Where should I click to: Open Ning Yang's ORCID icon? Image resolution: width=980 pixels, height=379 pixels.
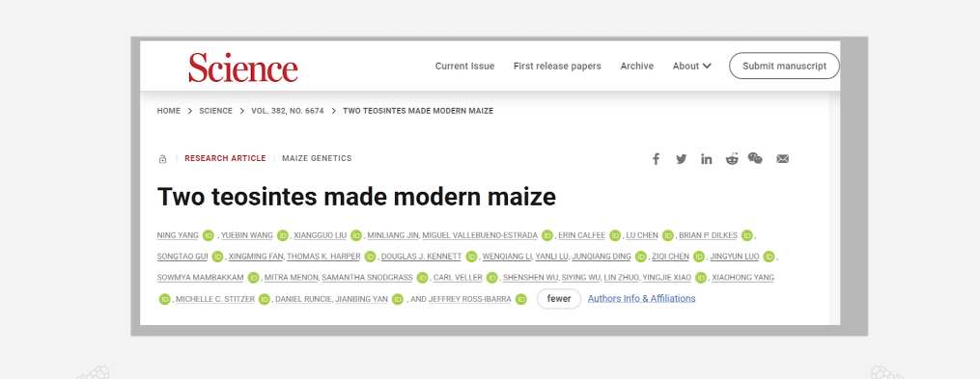coord(209,235)
